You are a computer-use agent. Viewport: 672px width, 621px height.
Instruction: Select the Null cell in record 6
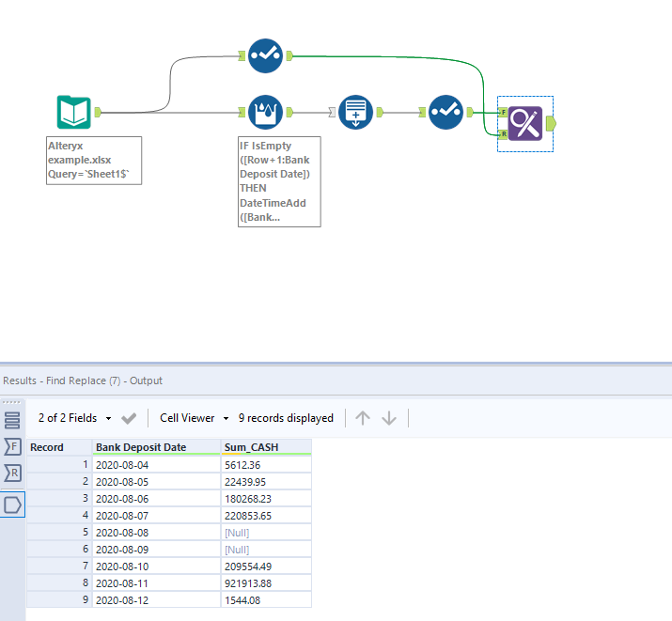(266, 550)
